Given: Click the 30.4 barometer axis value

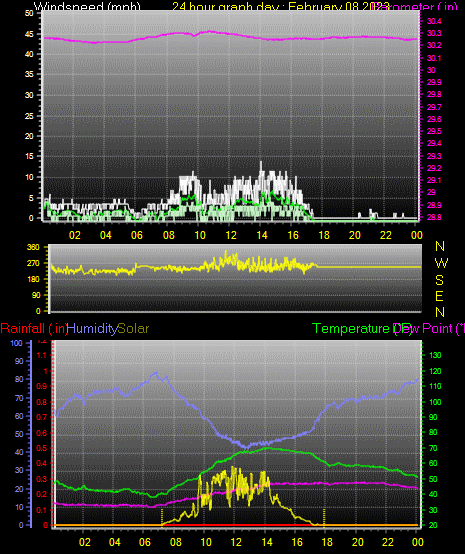Looking at the screenshot, I should point(434,21).
